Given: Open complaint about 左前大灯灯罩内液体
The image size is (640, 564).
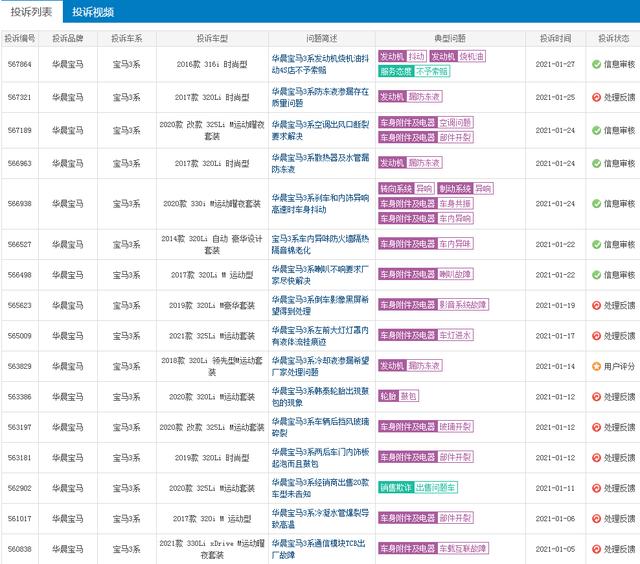Looking at the screenshot, I should click(x=320, y=335).
